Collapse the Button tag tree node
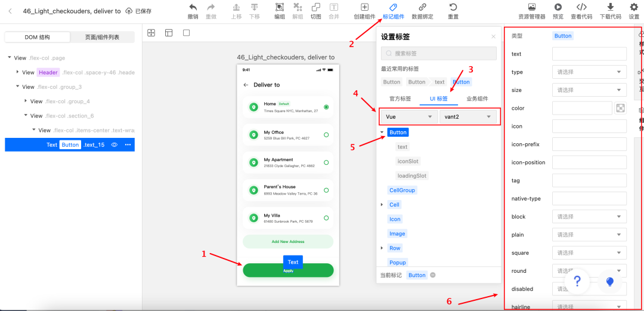The width and height of the screenshot is (644, 311). (382, 132)
